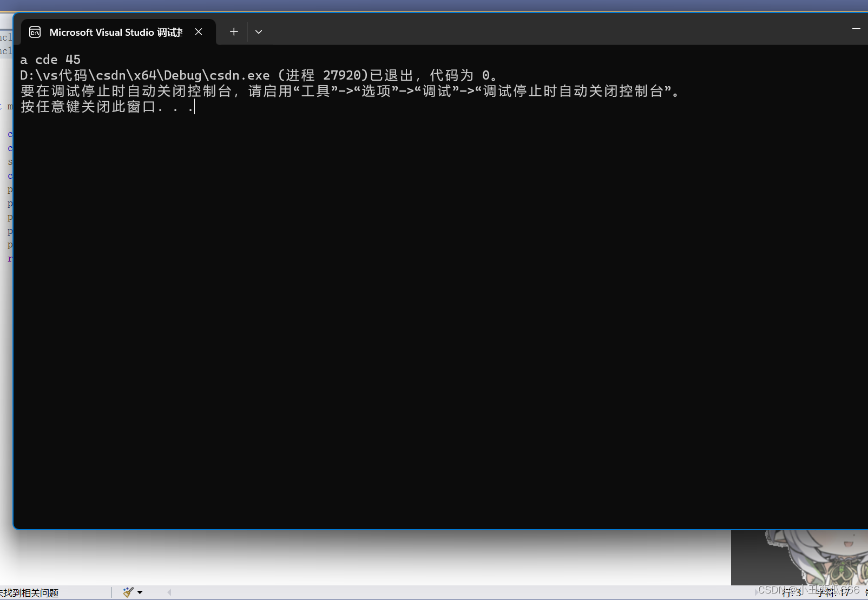
Task: Click the left scroll arrow in the status bar
Action: [x=168, y=592]
